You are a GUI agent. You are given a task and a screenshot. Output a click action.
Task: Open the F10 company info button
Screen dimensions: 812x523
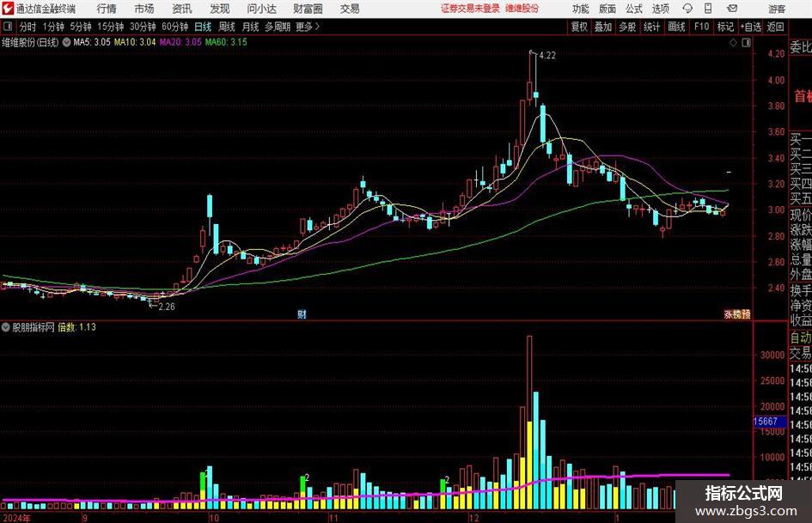pos(702,27)
